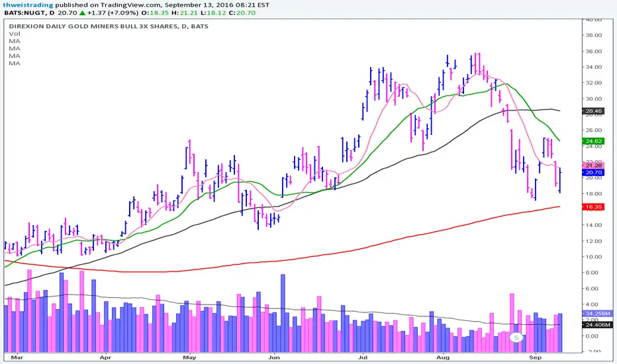Viewport: 617px width, 364px height.
Task: Select the 34.256M volume value tag
Action: tap(597, 314)
